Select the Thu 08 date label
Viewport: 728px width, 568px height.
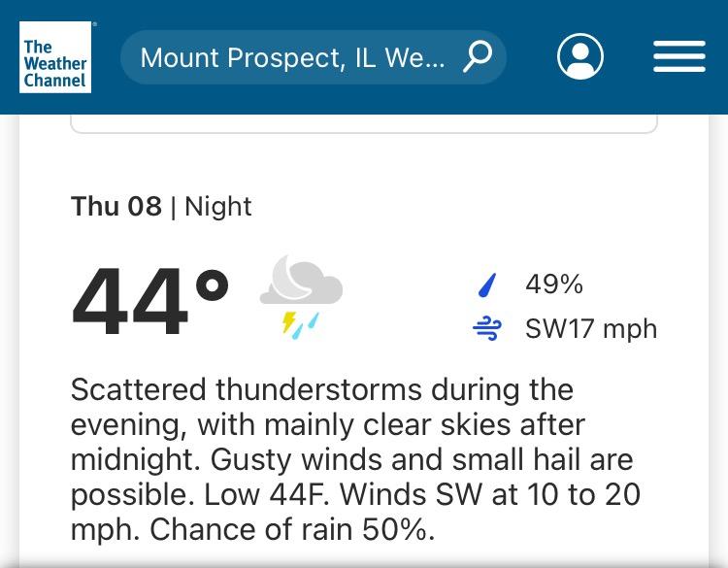coord(116,207)
